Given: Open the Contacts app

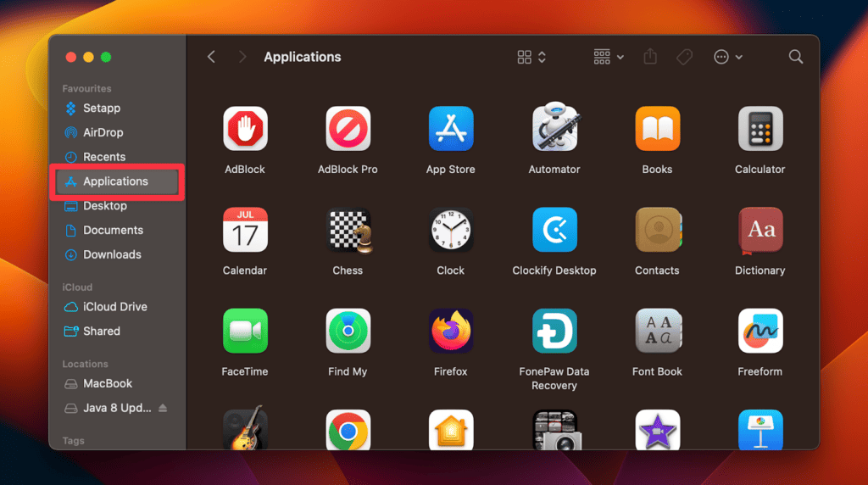Looking at the screenshot, I should click(658, 230).
